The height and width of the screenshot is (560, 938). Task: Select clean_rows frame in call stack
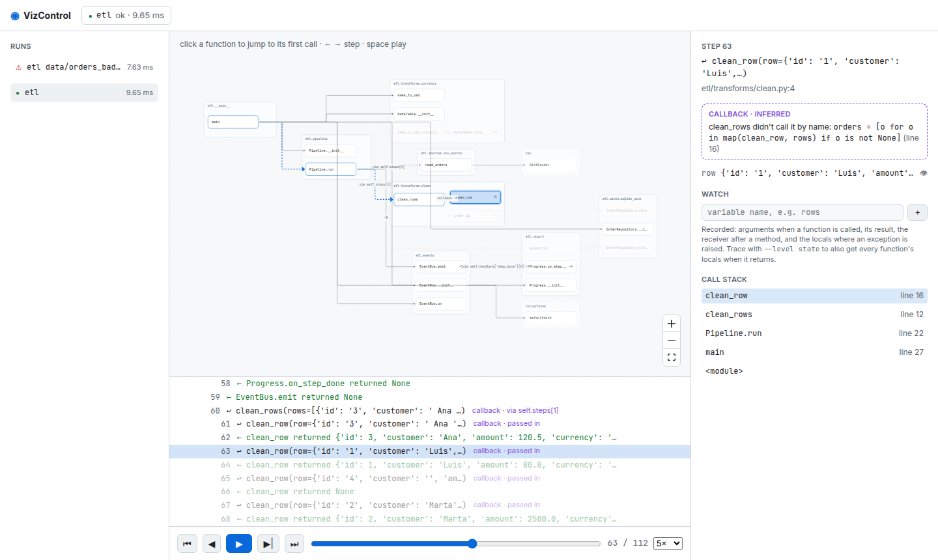point(814,315)
